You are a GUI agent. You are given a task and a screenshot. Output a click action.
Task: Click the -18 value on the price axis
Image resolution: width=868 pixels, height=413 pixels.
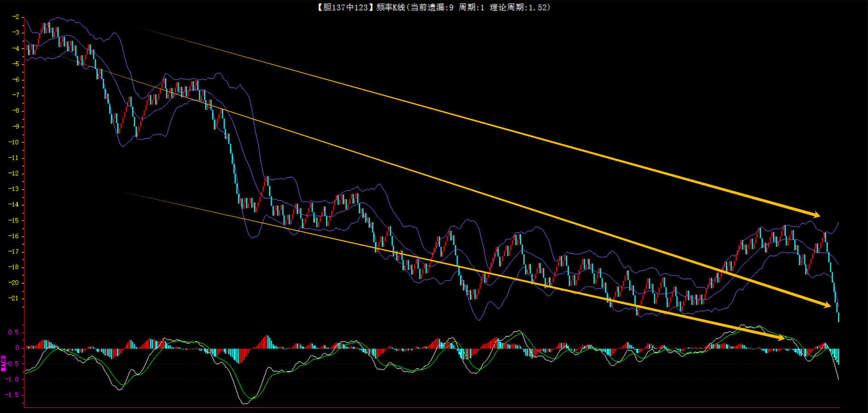[13, 268]
